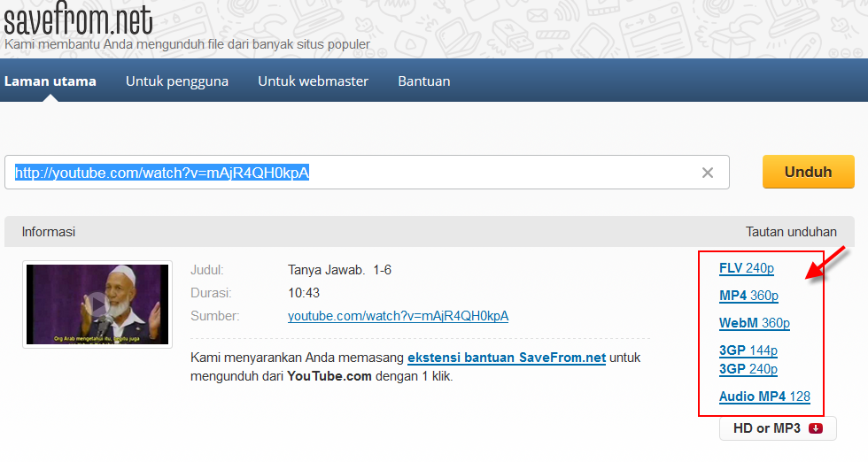The width and height of the screenshot is (868, 462).
Task: Open the savefrom.net logo
Action: point(78,19)
